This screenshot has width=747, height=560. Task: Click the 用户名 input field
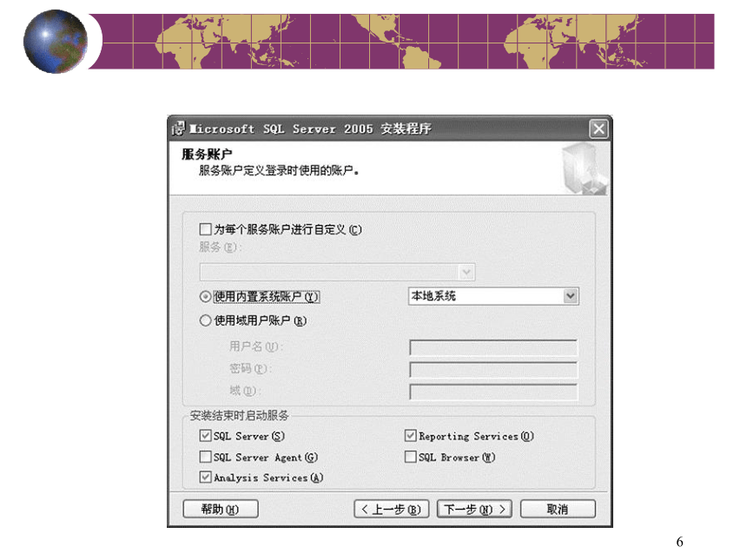(x=493, y=347)
